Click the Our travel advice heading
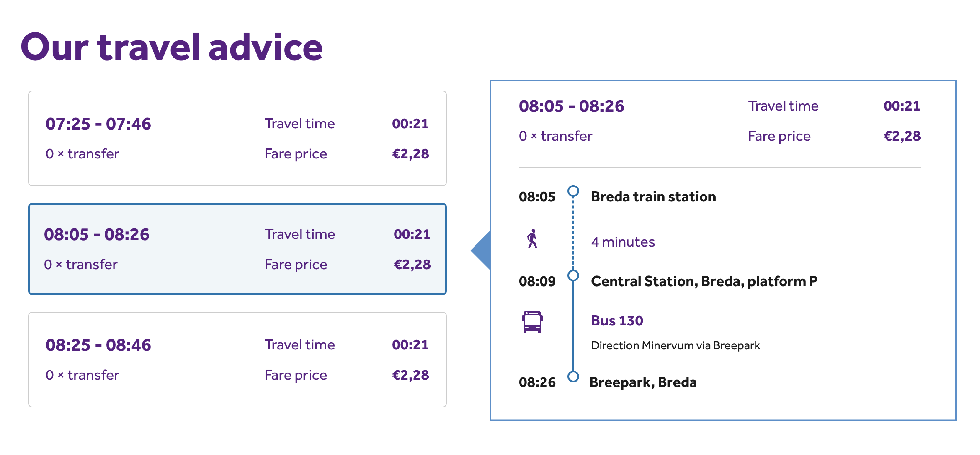The height and width of the screenshot is (455, 980). tap(172, 47)
